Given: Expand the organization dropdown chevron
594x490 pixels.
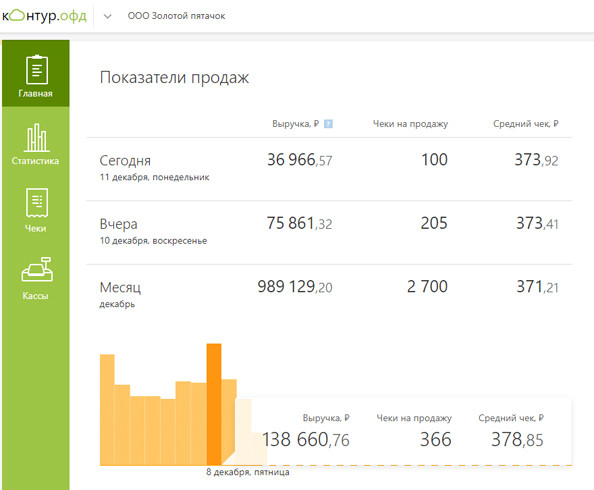Looking at the screenshot, I should (x=108, y=16).
